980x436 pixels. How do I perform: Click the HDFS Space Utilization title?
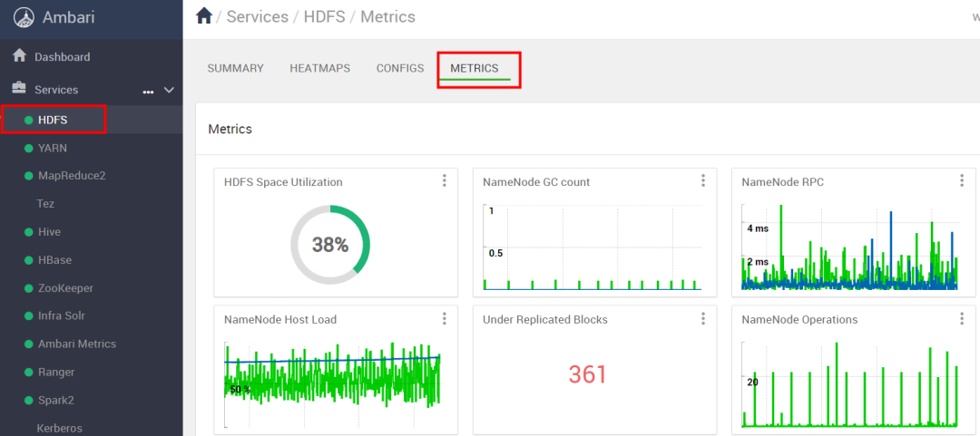coord(283,182)
